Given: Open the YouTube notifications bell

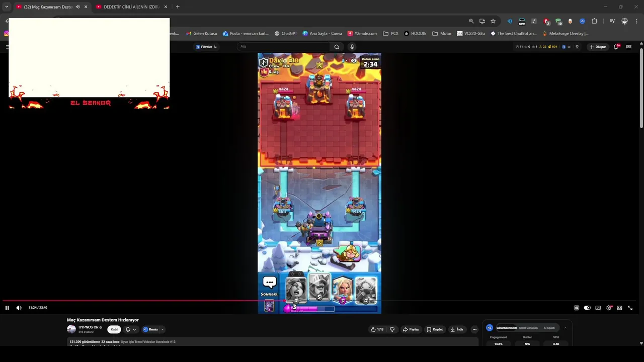Looking at the screenshot, I should (616, 47).
